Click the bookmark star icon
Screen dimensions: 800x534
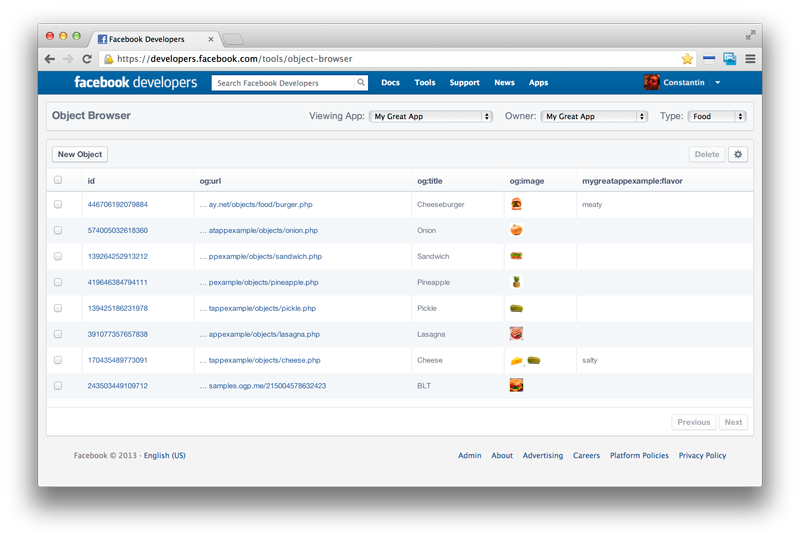coord(687,59)
